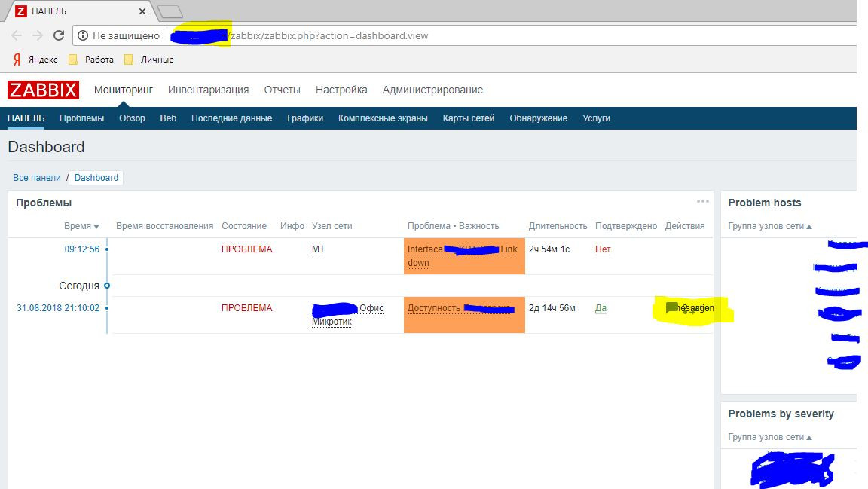This screenshot has height=489, width=868.
Task: Go to Обнаружение submenu section
Action: pyautogui.click(x=539, y=118)
